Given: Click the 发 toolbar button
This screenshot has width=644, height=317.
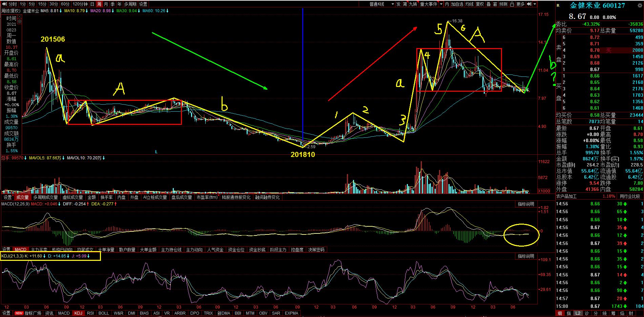Looking at the screenshot, I should coord(398,4).
